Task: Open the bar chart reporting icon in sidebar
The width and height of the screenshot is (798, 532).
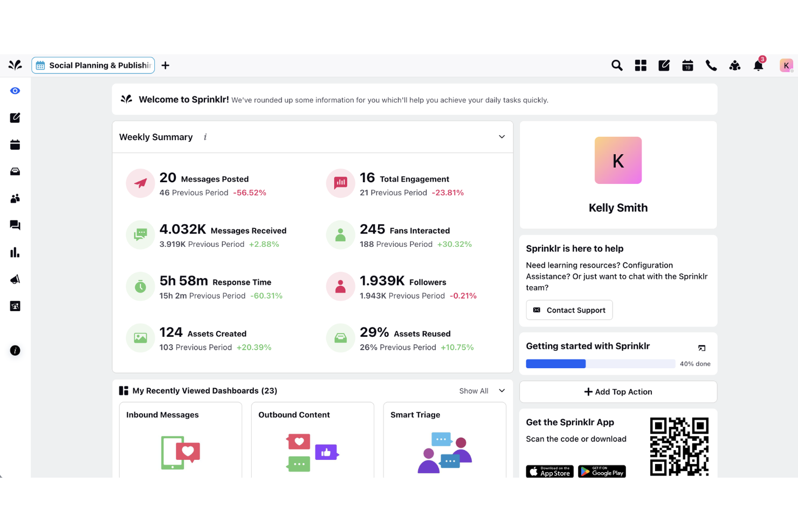Action: (15, 252)
